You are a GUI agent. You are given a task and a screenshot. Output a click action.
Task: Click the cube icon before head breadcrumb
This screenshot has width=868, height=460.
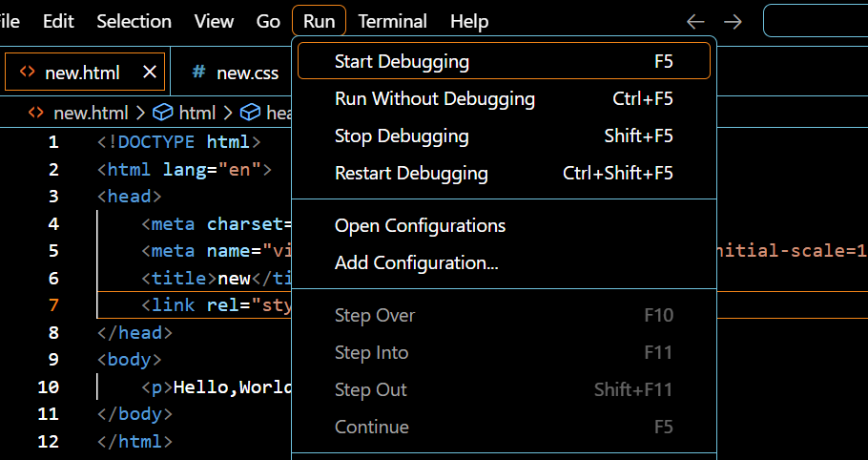tap(250, 113)
